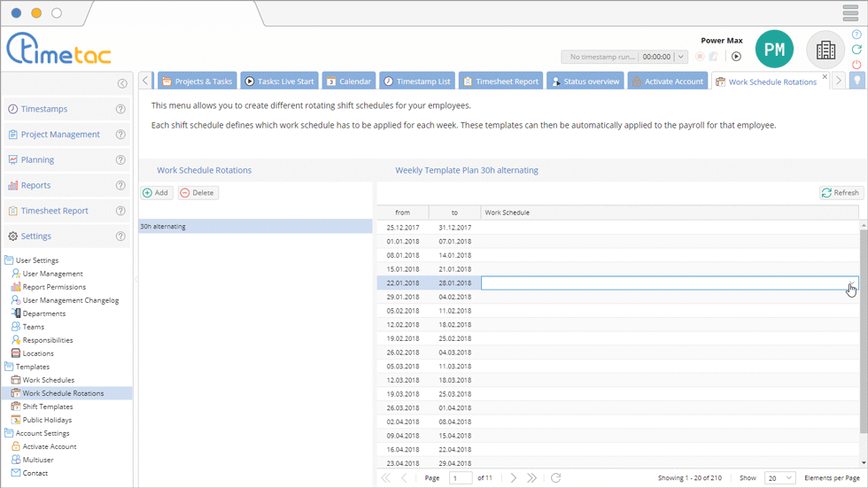
Task: Open help for Planning section
Action: tap(120, 160)
